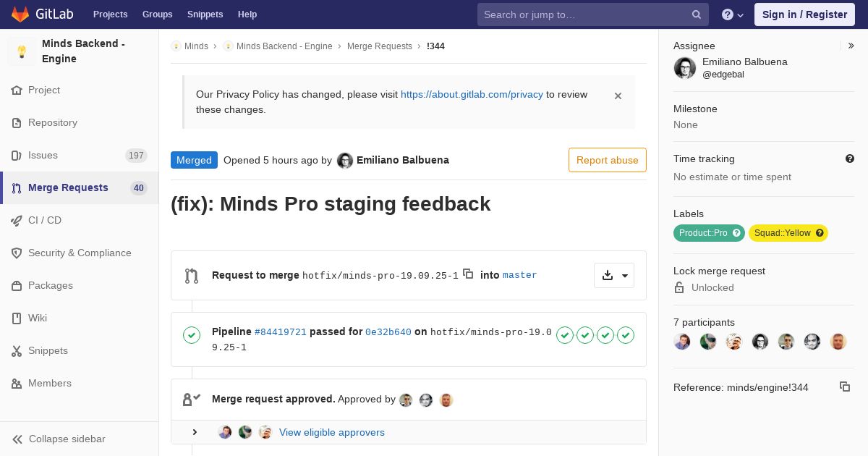Open the download dropdown button

(614, 275)
